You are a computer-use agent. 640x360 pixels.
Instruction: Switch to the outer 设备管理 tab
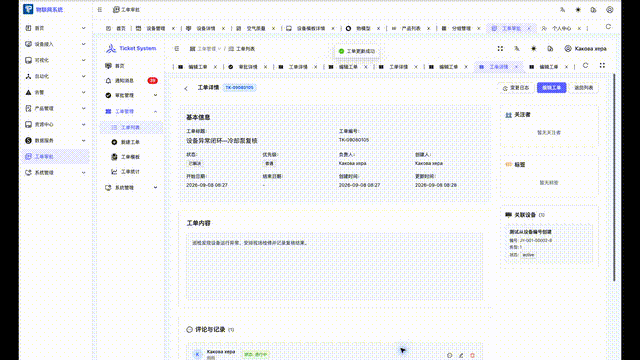point(156,29)
